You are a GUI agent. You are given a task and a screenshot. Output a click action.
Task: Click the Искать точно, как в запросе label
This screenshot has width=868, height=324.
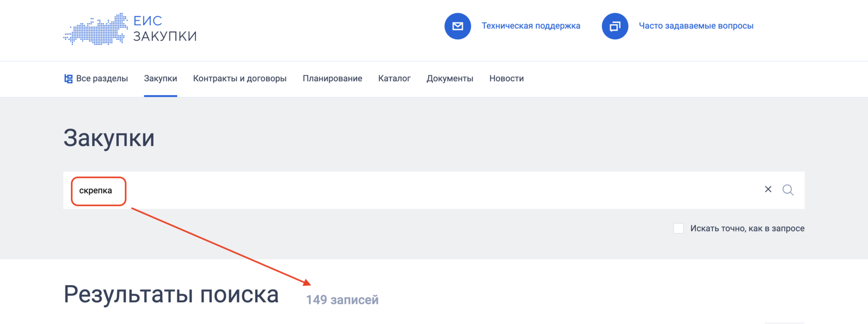click(747, 228)
